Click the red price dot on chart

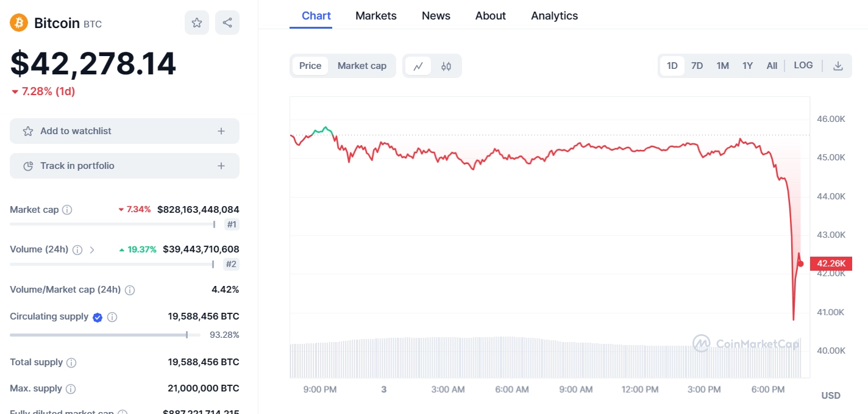point(800,264)
